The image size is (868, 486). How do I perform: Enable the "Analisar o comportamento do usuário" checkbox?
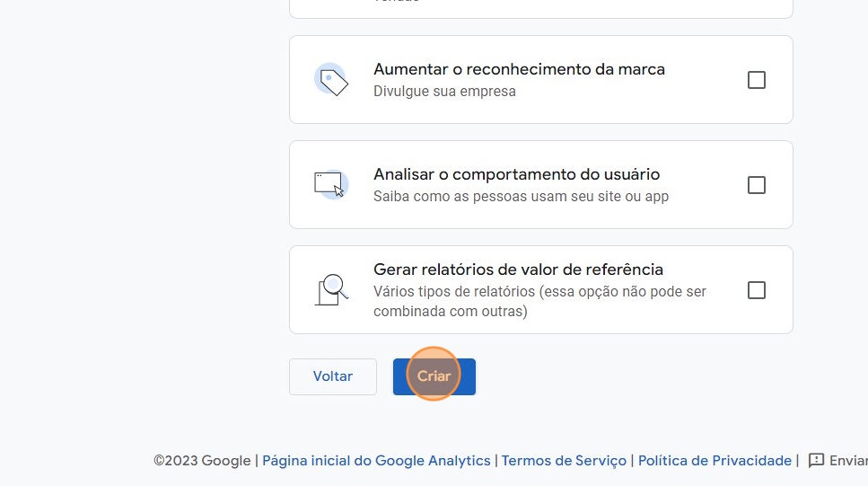[x=757, y=185]
